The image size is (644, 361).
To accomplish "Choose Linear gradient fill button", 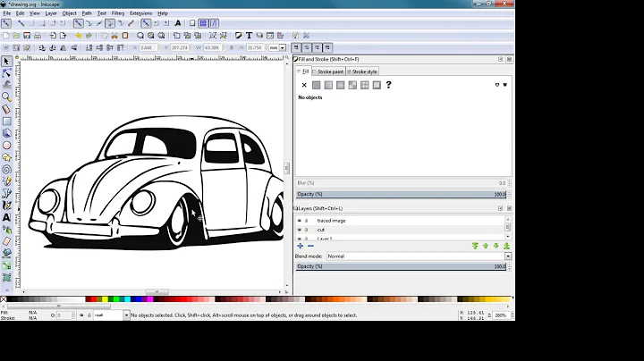I will (x=328, y=85).
